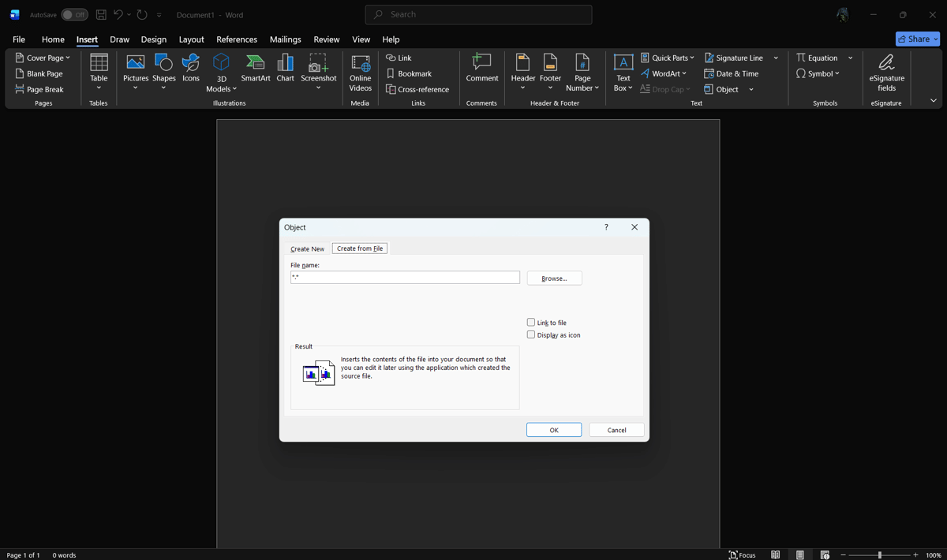Image resolution: width=947 pixels, height=560 pixels.
Task: Click the SmartArt icon in the ribbon
Action: 256,68
